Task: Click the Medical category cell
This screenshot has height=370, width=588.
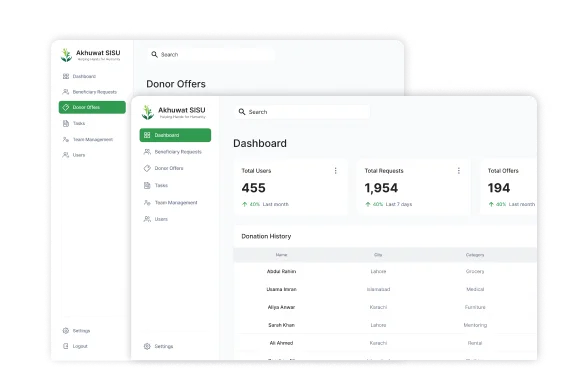Action: (475, 289)
